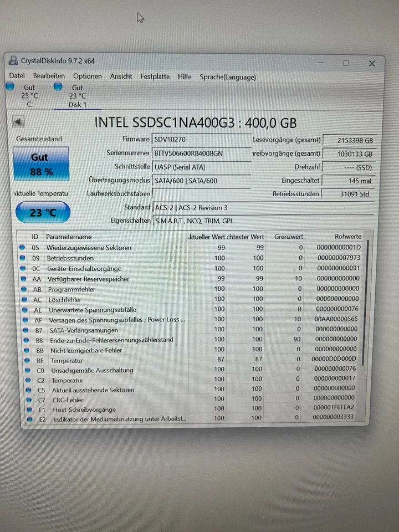
Task: Click the Firmware field 5DV10270
Action: tap(201, 140)
